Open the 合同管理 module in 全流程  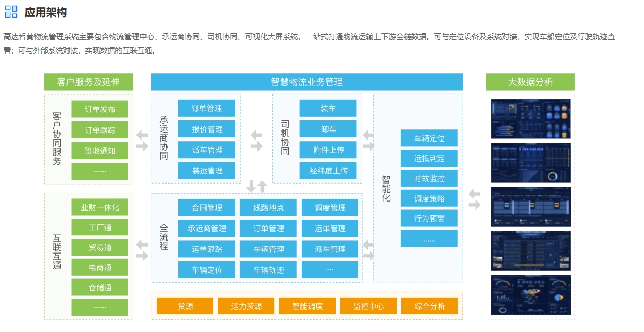[207, 207]
